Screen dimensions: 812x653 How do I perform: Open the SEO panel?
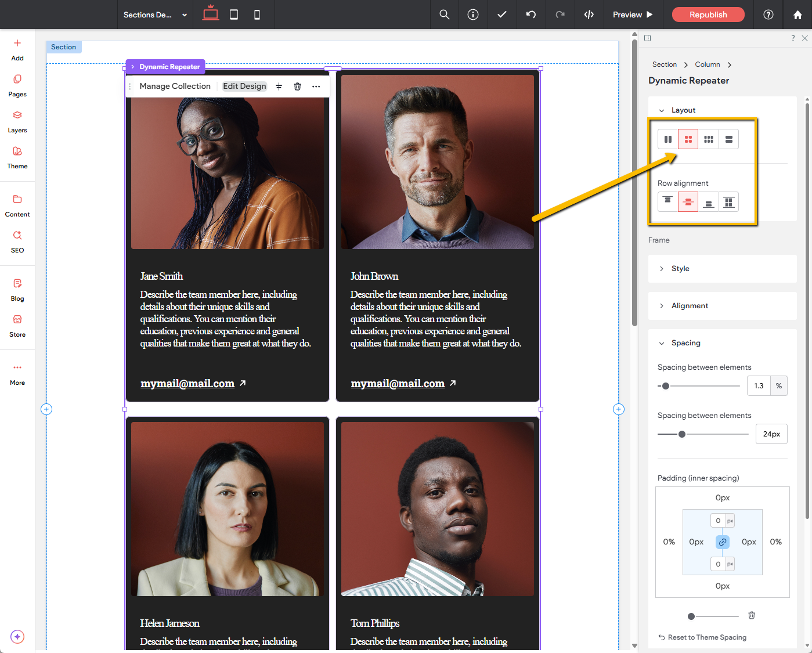(x=17, y=242)
